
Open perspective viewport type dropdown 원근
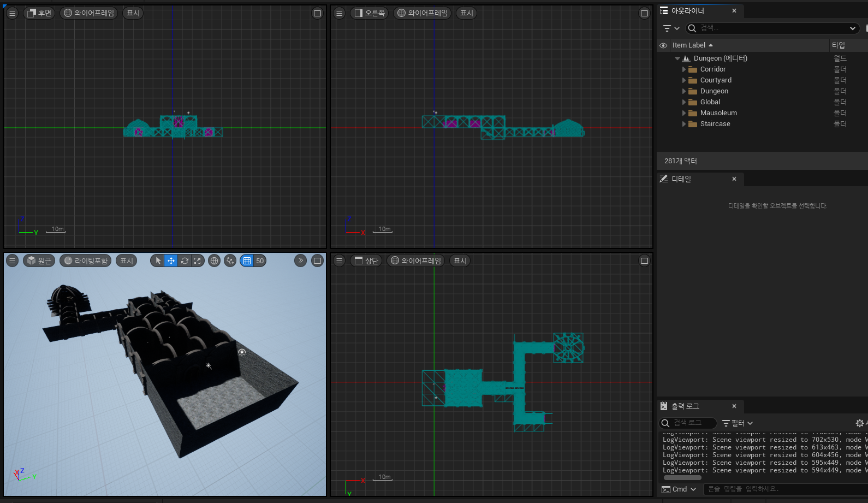pos(39,261)
